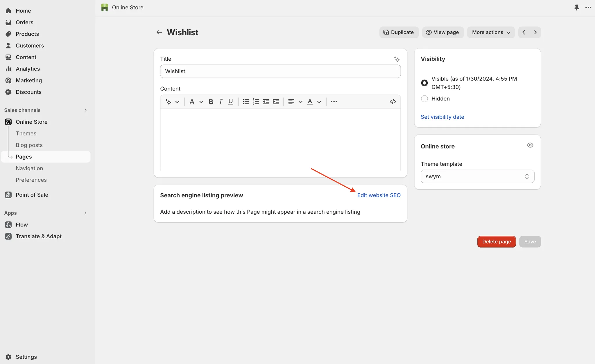The width and height of the screenshot is (595, 364).
Task: Show HTML code view in editor
Action: (393, 102)
